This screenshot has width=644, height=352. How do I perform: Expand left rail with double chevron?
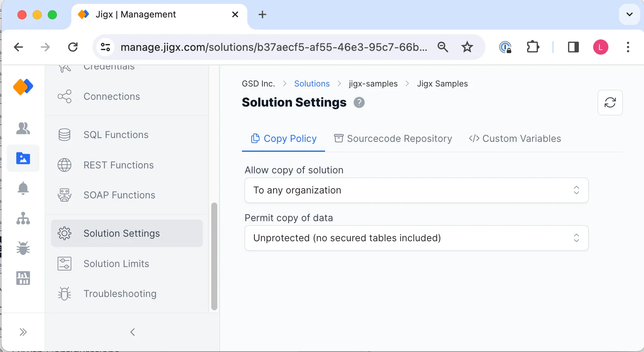23,332
